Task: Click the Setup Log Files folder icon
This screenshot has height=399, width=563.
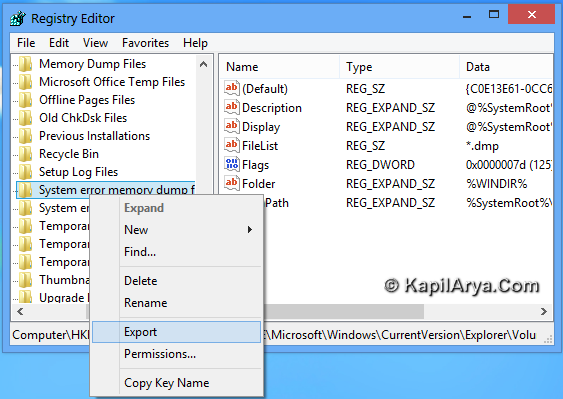Action: (26, 172)
